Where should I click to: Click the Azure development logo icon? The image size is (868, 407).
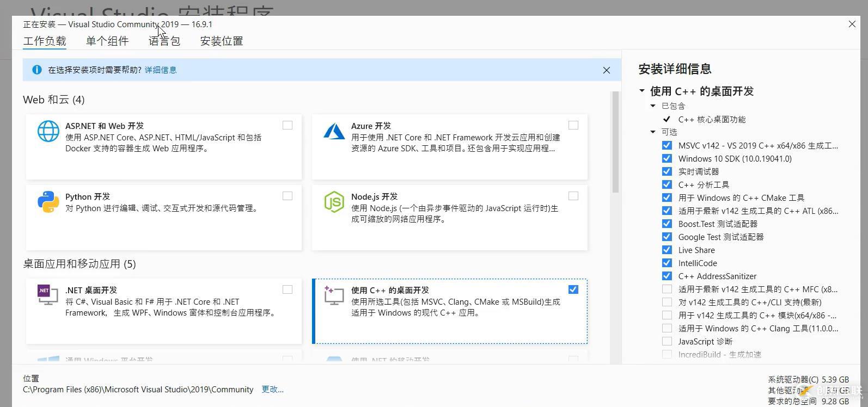334,131
